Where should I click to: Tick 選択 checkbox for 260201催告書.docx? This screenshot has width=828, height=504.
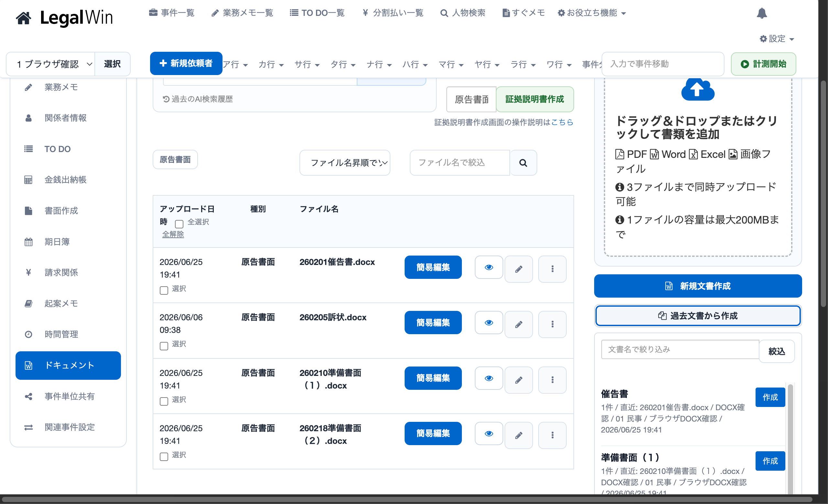coord(164,290)
